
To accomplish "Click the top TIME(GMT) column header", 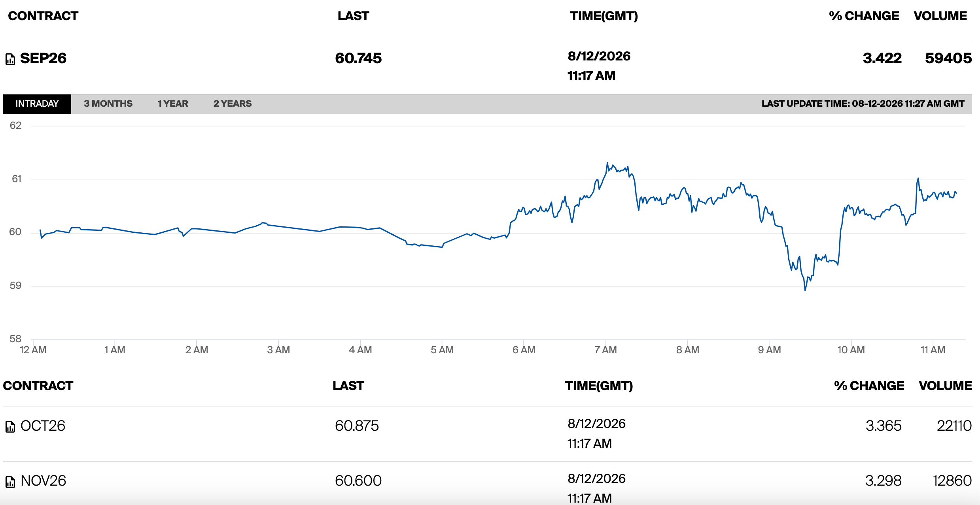I will (x=604, y=16).
